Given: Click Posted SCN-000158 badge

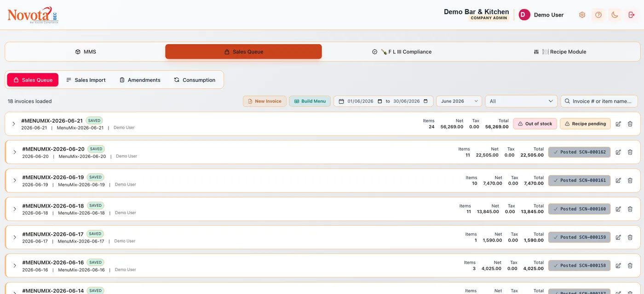Looking at the screenshot, I should point(579,266).
